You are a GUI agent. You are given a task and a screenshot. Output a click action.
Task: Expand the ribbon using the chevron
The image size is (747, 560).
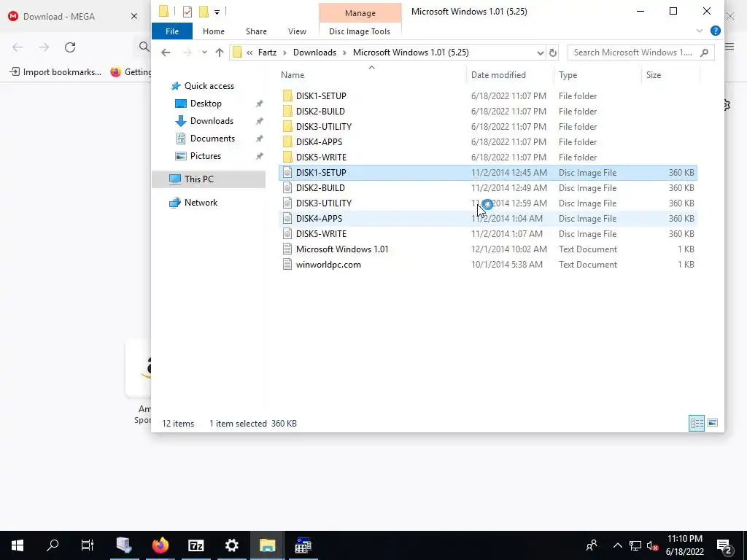pos(700,31)
